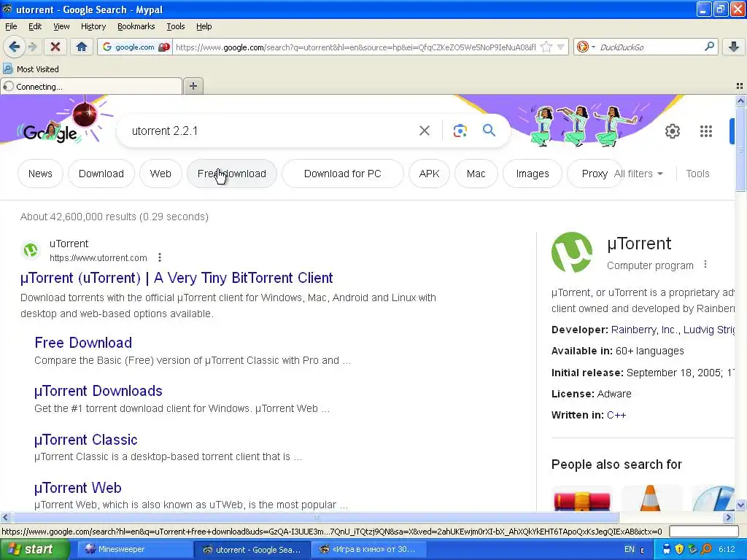747x560 pixels.
Task: Select the Connecting... tab
Action: (x=91, y=86)
